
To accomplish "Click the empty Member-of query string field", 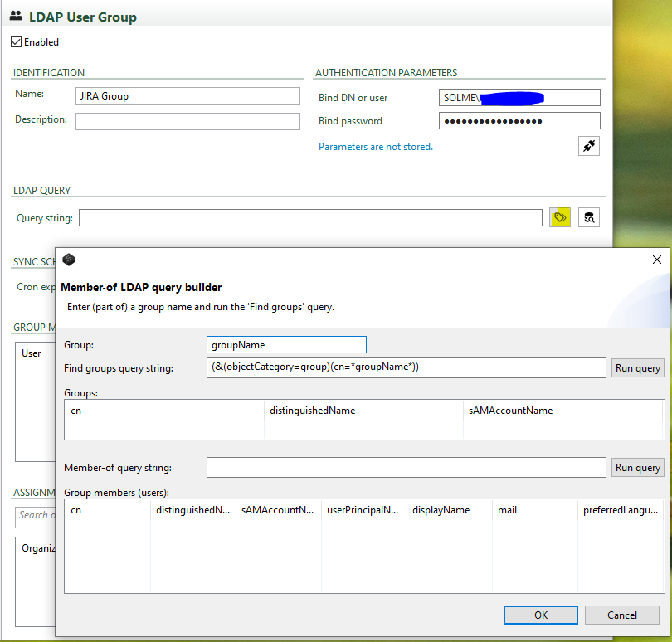I will pos(407,468).
